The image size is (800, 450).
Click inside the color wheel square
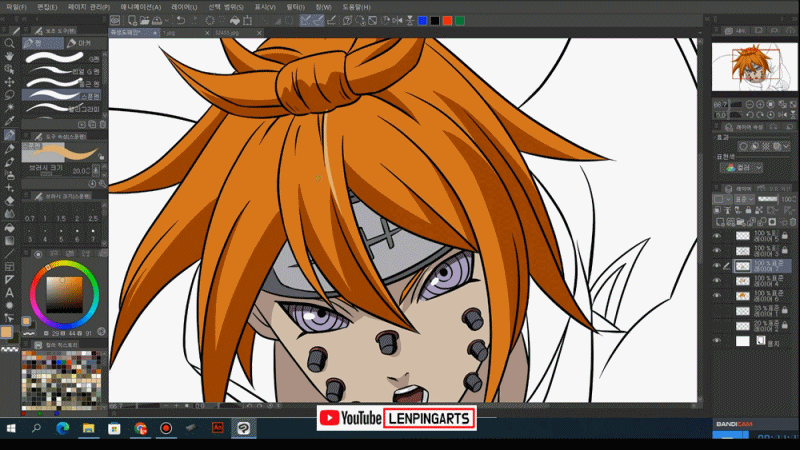[x=64, y=294]
